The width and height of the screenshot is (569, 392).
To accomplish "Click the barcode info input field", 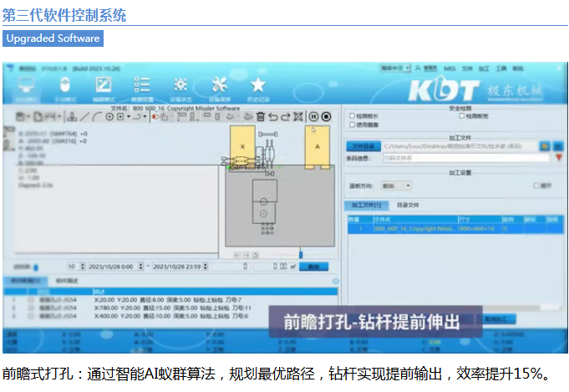I will [466, 158].
